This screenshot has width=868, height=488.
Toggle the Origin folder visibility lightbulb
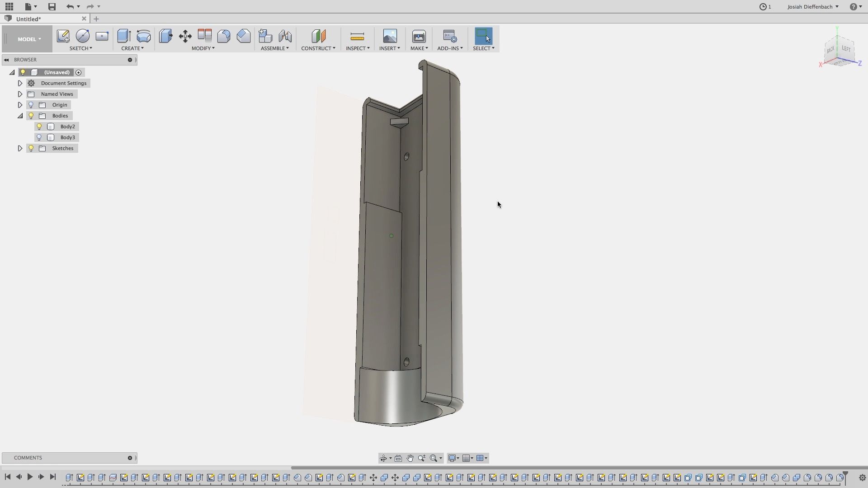31,105
